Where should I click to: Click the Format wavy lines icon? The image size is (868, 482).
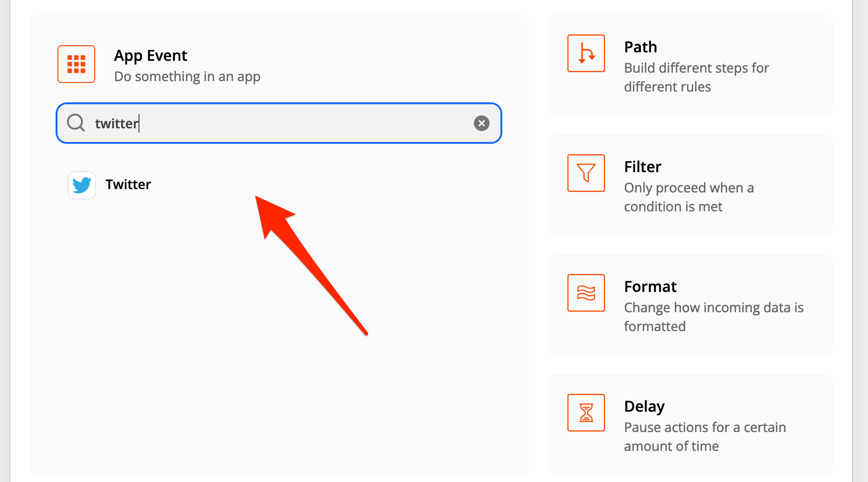pos(586,293)
